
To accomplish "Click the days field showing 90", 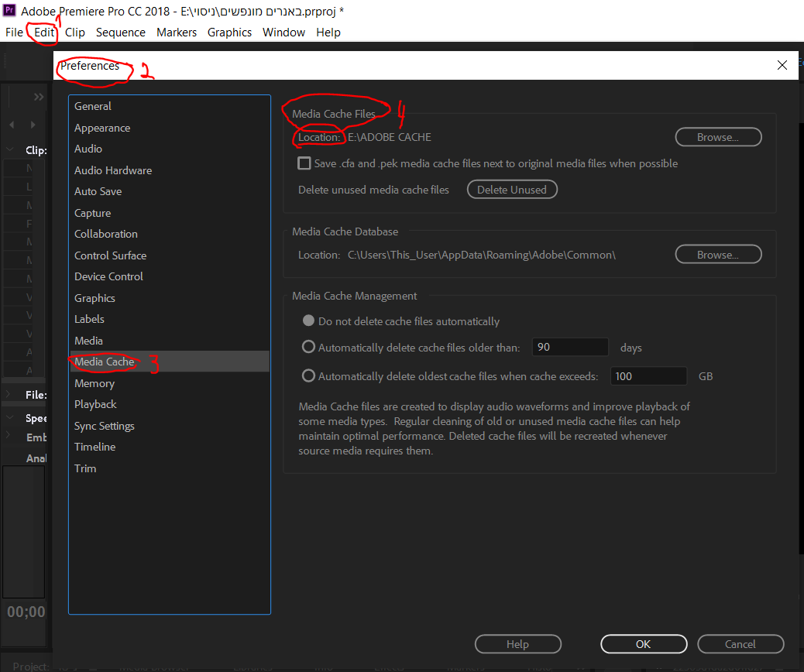I will click(x=570, y=347).
